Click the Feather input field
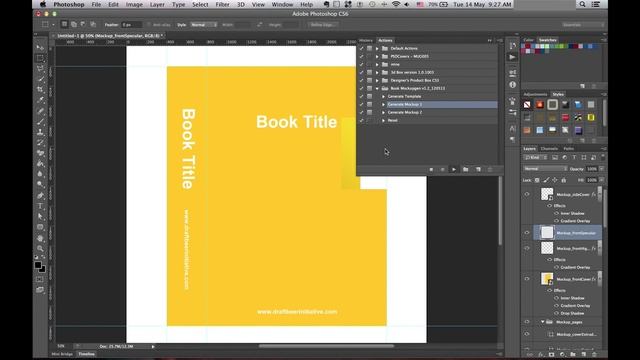Viewport: 640px width, 360px height. coord(131,24)
